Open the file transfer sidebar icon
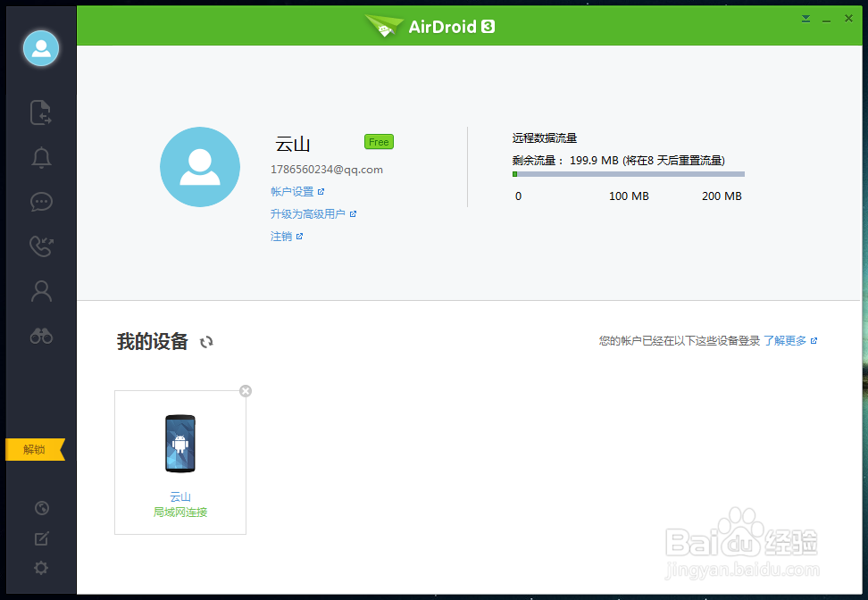868x600 pixels. coord(41,112)
